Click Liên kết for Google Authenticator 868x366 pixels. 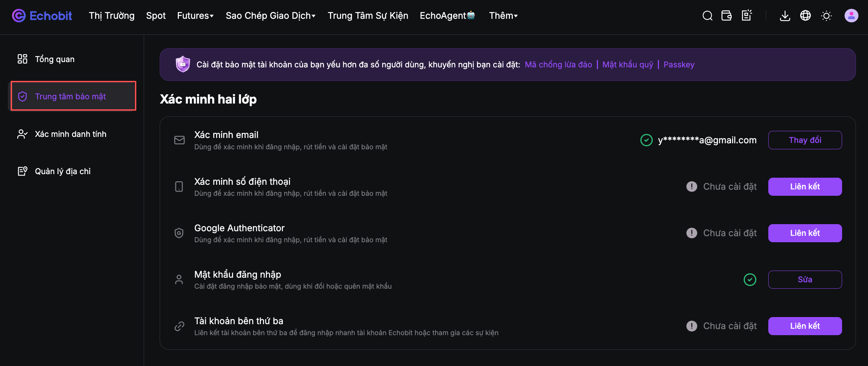point(805,233)
